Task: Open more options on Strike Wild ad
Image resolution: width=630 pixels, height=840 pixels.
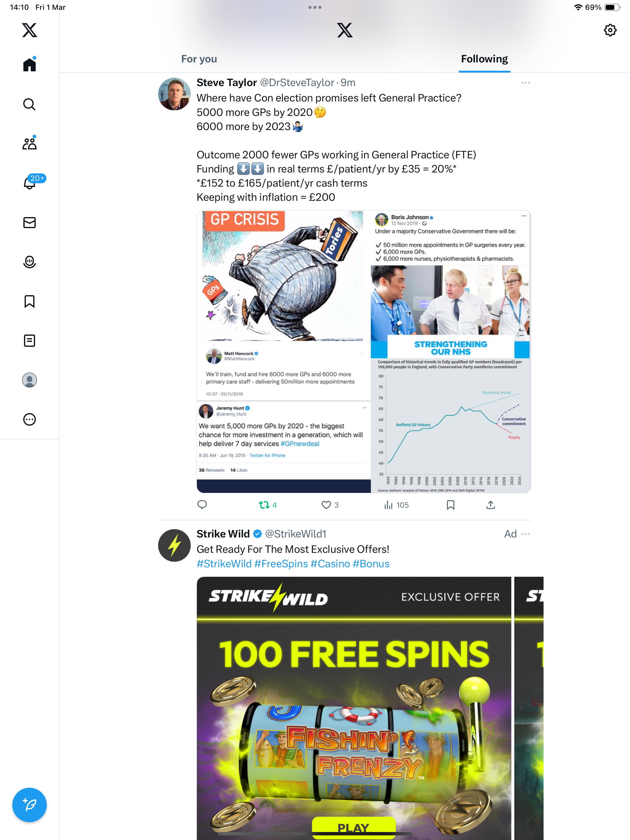Action: tap(526, 534)
